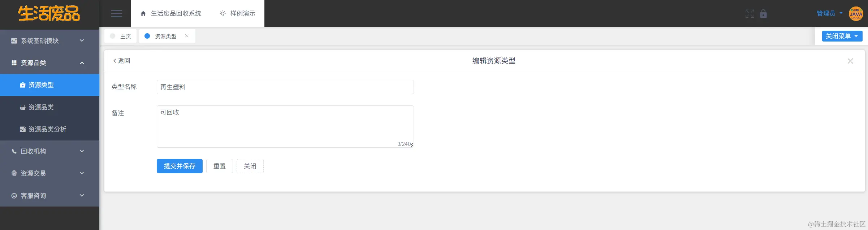Open the 管理员 user dropdown

click(x=829, y=13)
